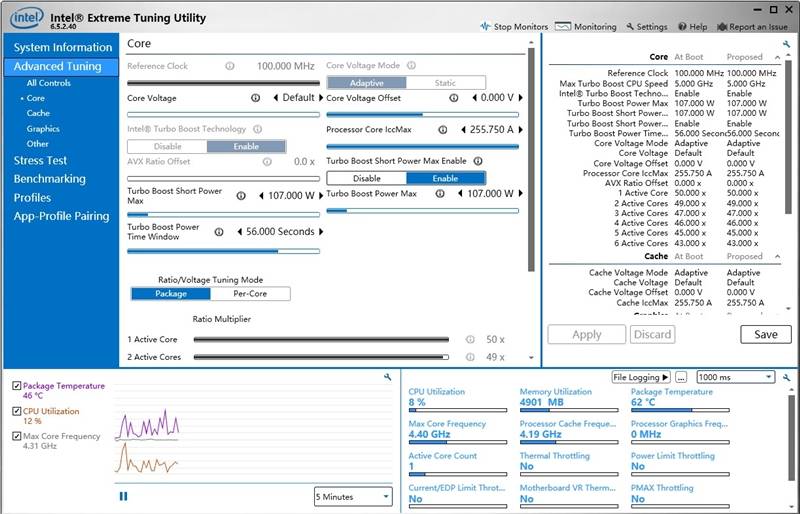800x514 pixels.
Task: Set Intel Turbo Boost Technology to Disable
Action: (x=167, y=146)
